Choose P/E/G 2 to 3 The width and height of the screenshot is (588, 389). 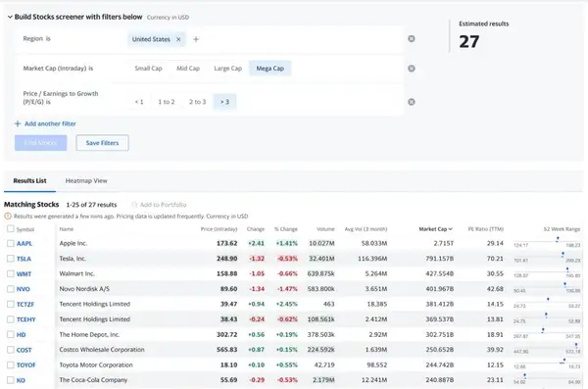point(197,102)
